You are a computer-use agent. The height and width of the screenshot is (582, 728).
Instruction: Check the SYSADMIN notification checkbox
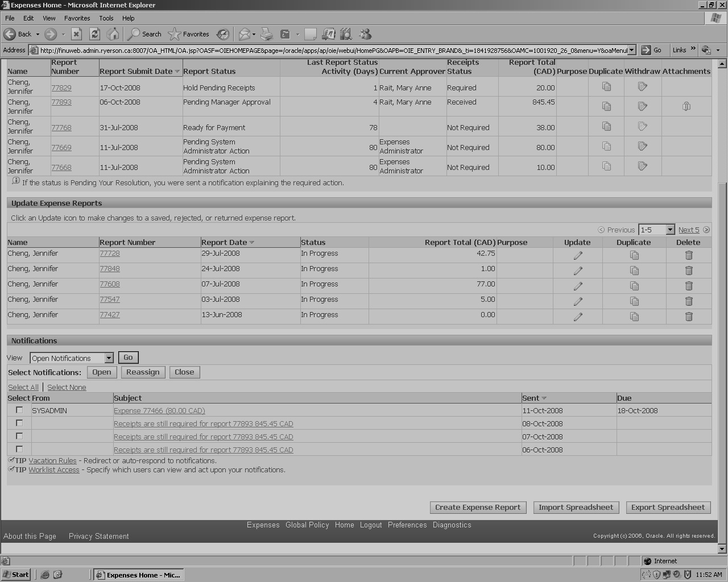click(x=19, y=410)
